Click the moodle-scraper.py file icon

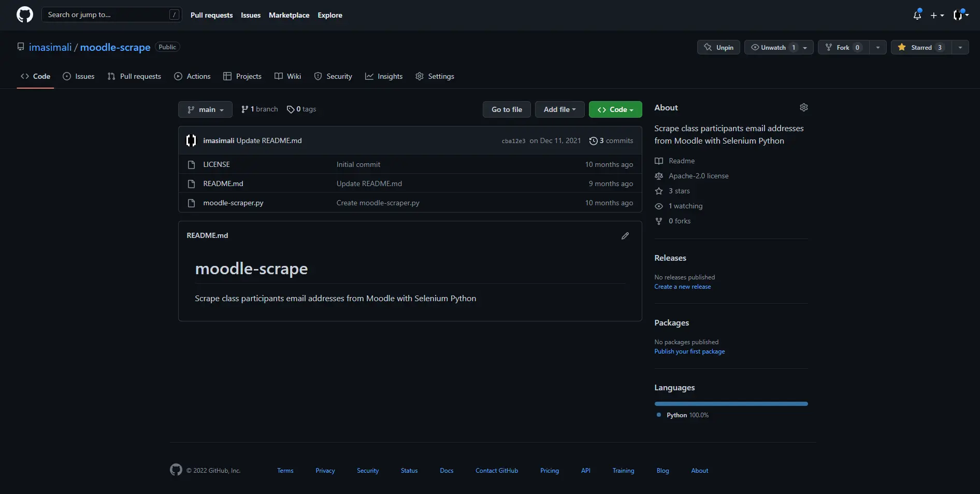(191, 203)
